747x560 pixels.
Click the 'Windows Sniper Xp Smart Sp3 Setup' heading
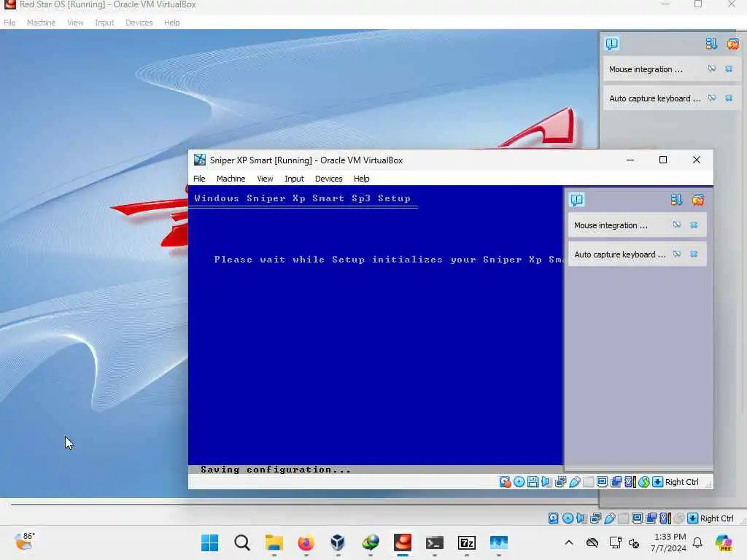[302, 198]
